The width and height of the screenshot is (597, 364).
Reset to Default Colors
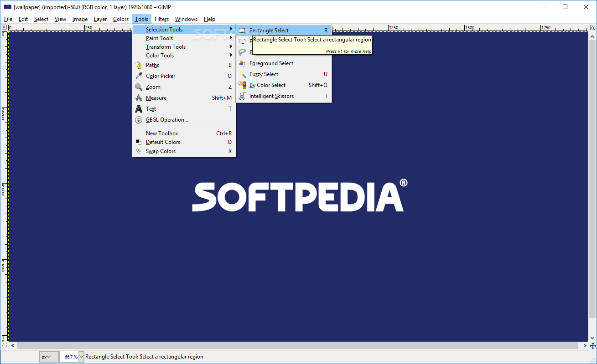pyautogui.click(x=184, y=142)
